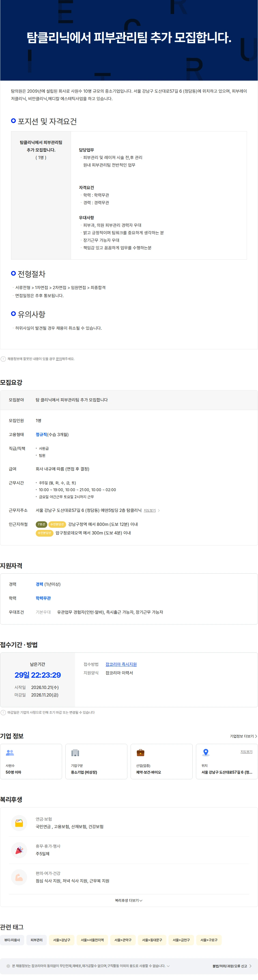This screenshot has height=980, width=258.
Task: Click the grey dot before 본 채용정보는 notice
Action: [x=8, y=966]
